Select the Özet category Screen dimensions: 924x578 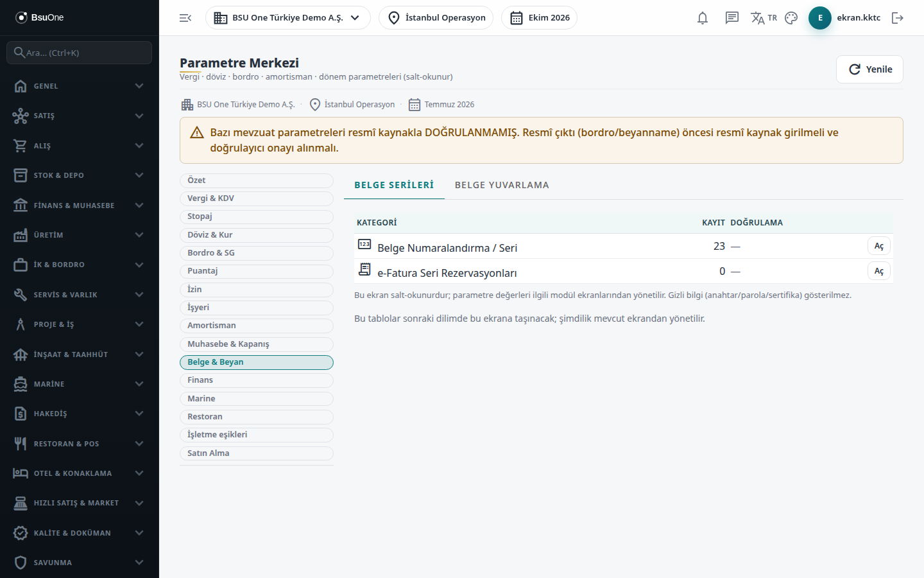(257, 180)
